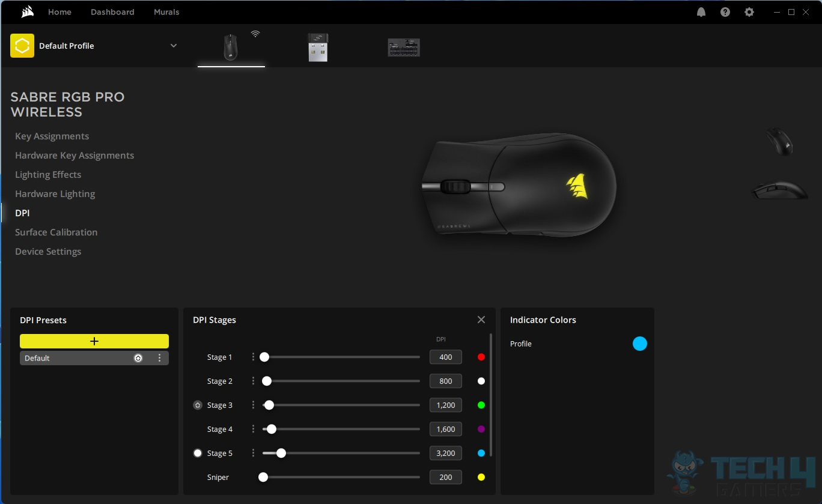Click the Sniper stage label

point(218,477)
